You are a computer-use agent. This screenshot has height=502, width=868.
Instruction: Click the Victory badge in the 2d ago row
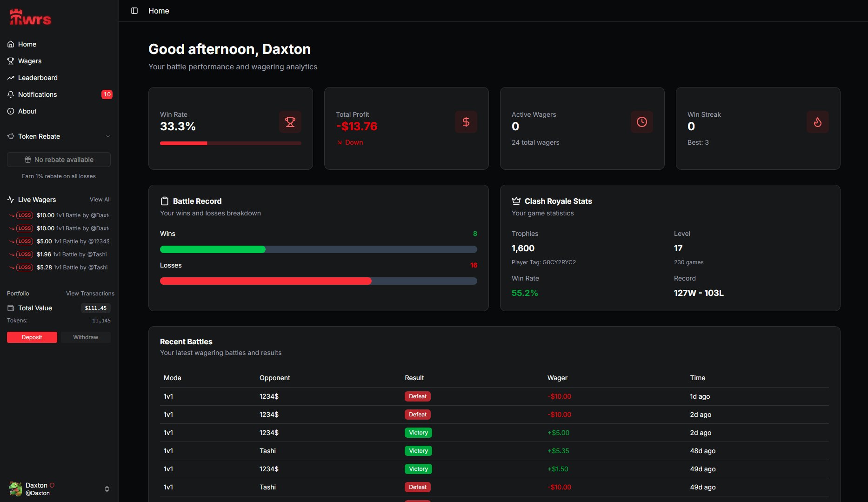418,433
